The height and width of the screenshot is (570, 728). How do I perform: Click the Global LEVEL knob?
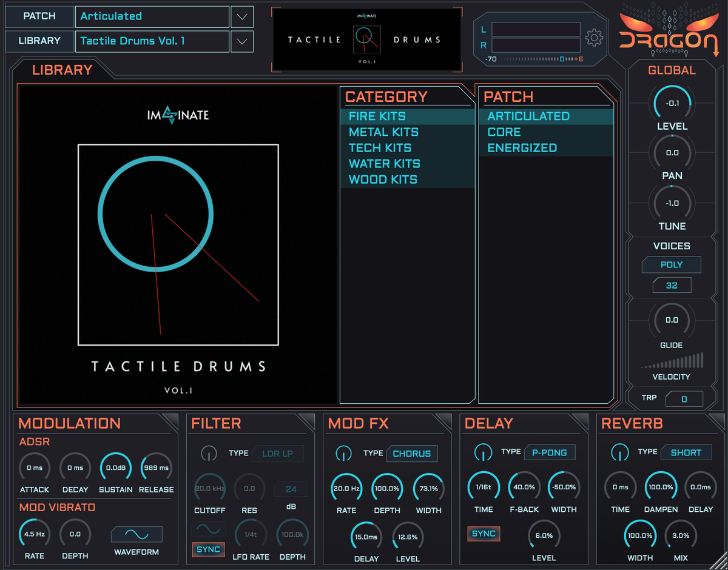click(672, 103)
